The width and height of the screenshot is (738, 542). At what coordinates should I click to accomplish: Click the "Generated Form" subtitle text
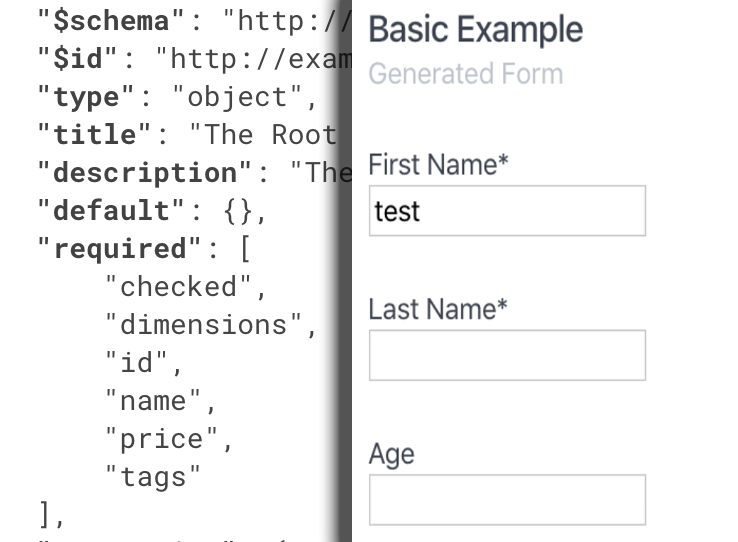(x=465, y=74)
